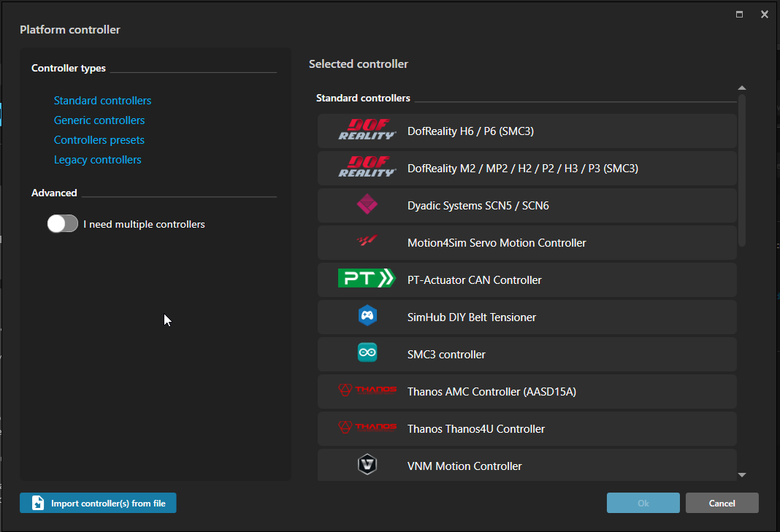Open the Standard controllers category
The width and height of the screenshot is (780, 532).
pos(102,101)
